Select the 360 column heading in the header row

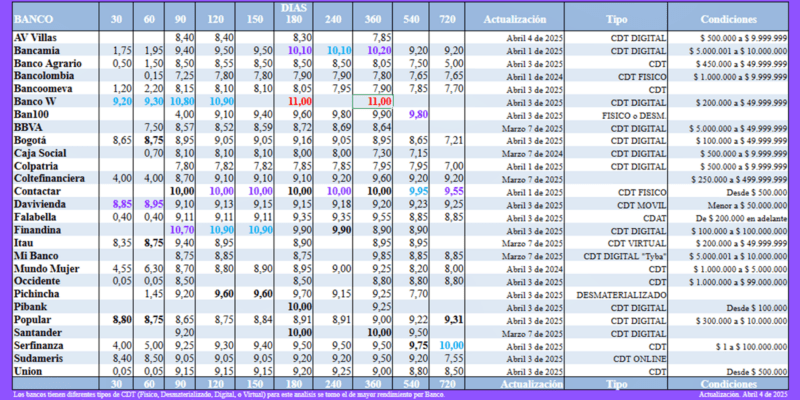[372, 20]
